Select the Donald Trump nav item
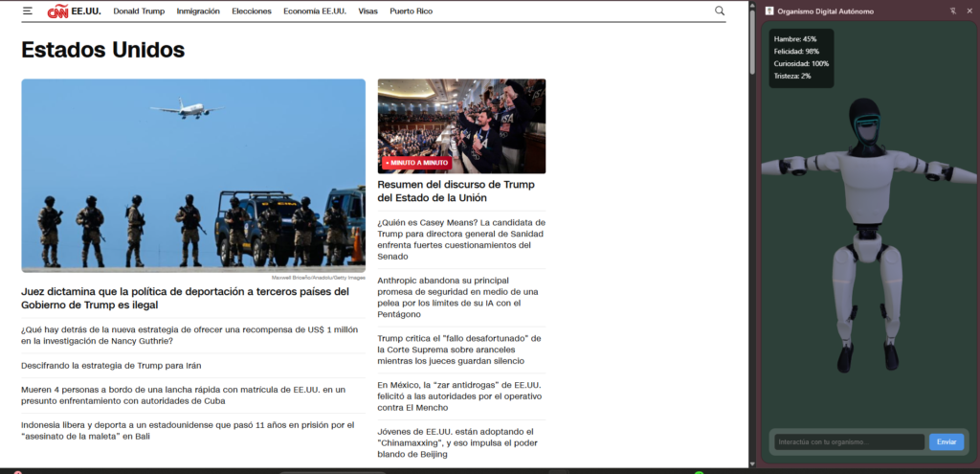This screenshot has width=980, height=474. 139,11
